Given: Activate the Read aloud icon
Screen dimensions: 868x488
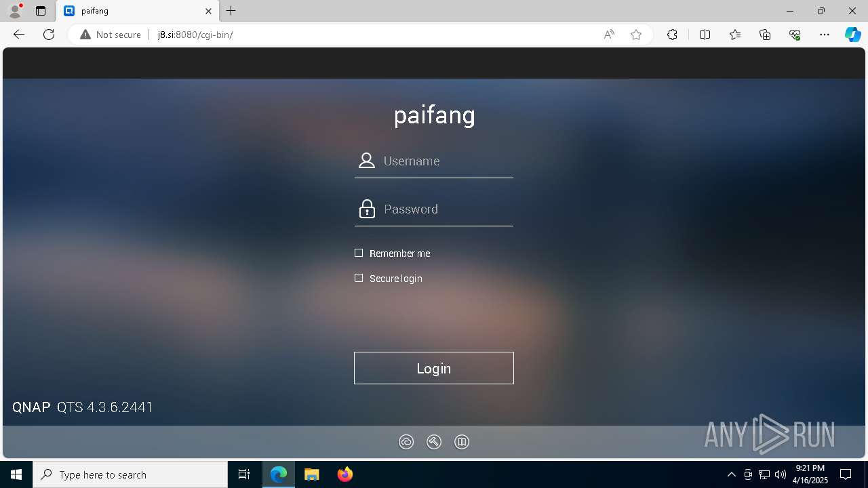Looking at the screenshot, I should coord(609,35).
